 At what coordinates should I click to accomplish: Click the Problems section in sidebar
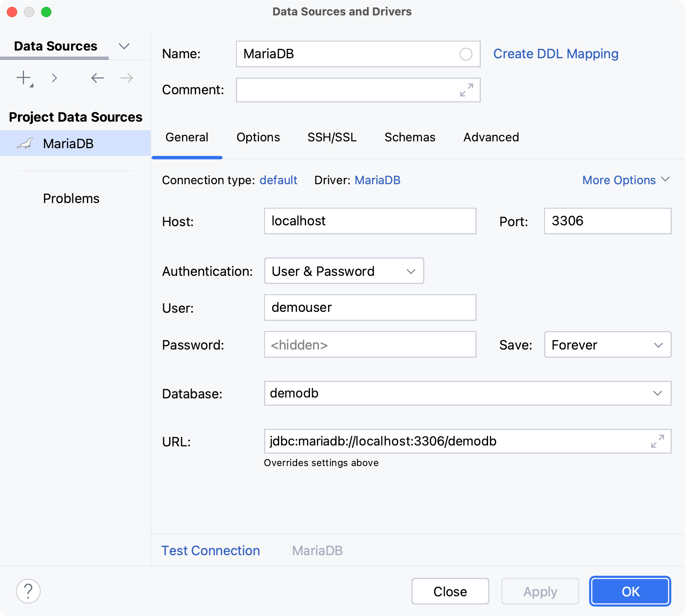(71, 198)
